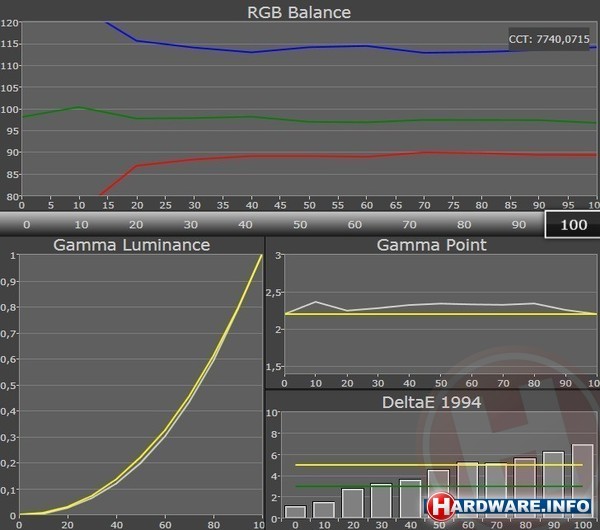
Task: Switch to the 60 grayscale level
Action: [354, 225]
